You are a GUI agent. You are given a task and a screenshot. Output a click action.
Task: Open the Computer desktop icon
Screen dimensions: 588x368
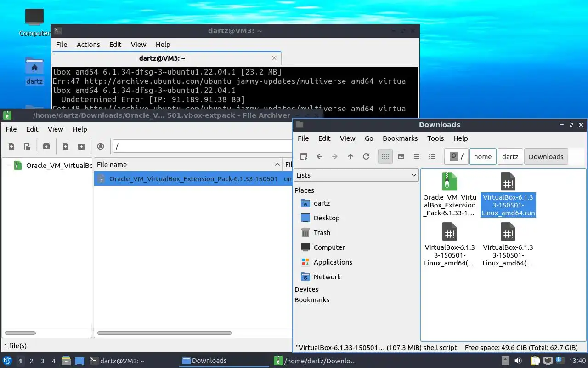34,22
